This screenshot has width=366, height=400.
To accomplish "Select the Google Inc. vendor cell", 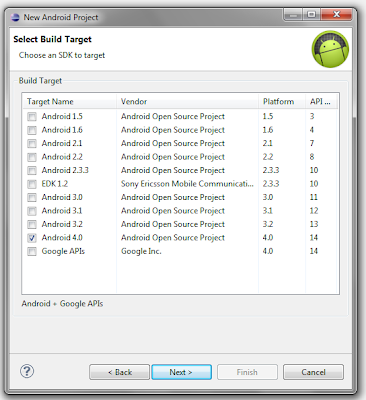I will [141, 251].
